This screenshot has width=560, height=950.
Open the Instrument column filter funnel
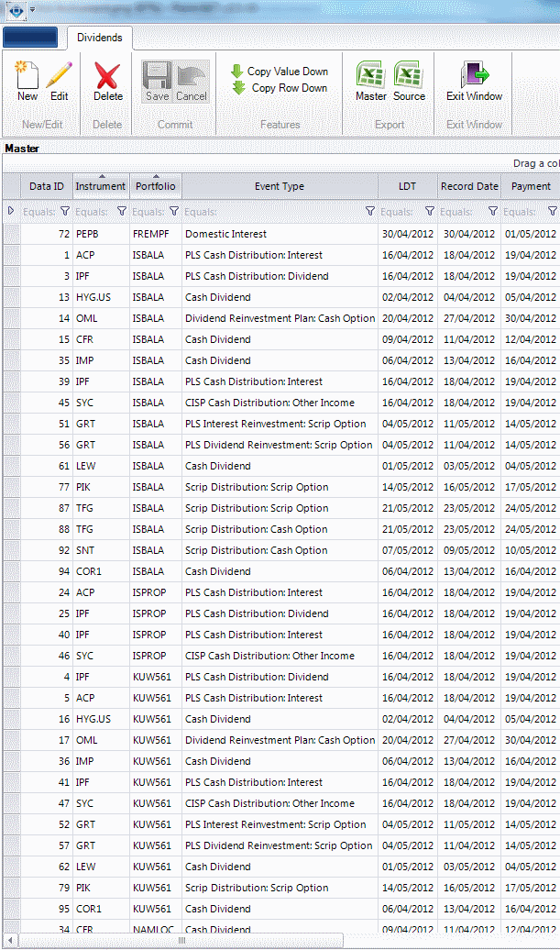[122, 212]
